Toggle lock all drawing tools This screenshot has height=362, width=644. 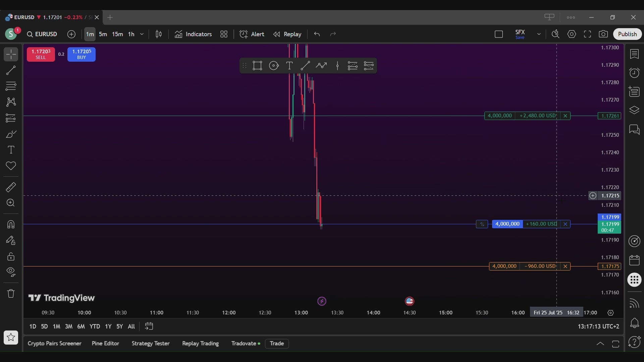pyautogui.click(x=11, y=256)
